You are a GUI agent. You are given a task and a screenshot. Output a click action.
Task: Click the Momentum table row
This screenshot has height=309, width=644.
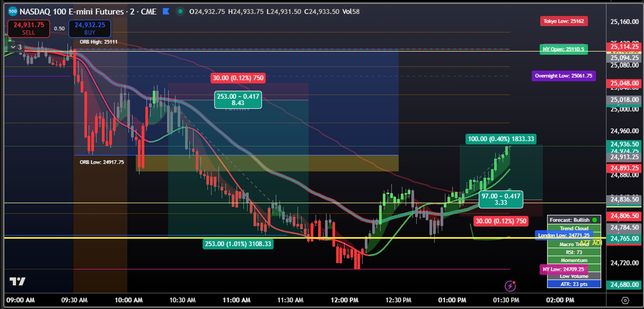tap(574, 260)
